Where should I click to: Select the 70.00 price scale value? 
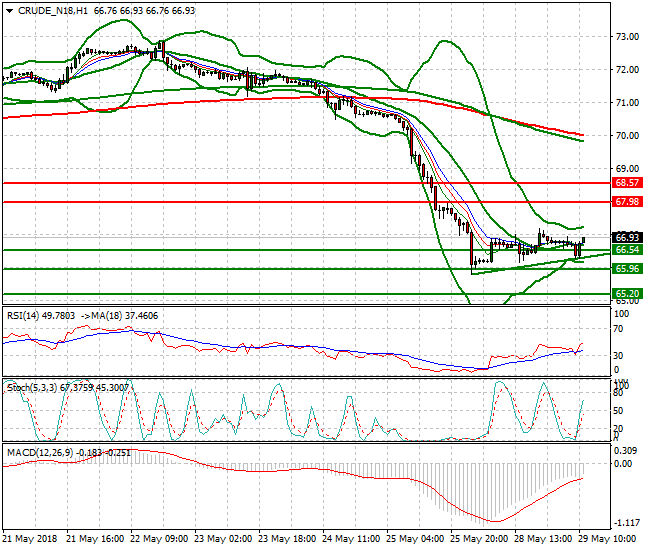tap(627, 136)
